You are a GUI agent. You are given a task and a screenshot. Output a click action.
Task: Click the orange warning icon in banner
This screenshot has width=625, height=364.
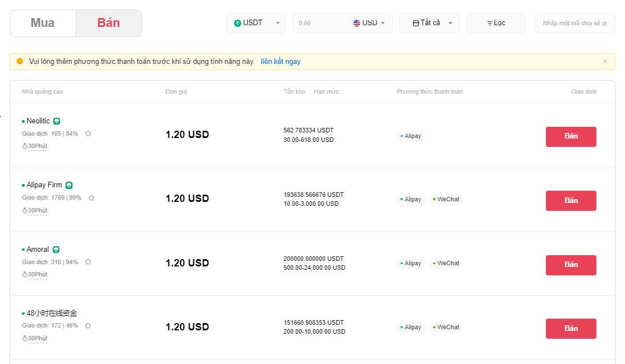point(20,62)
